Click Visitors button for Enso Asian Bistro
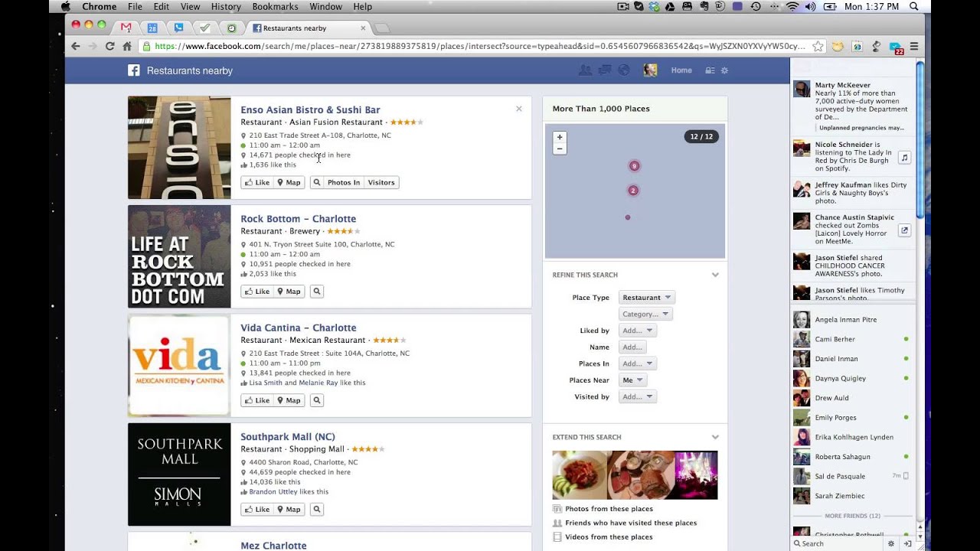The width and height of the screenshot is (980, 551). click(x=381, y=182)
